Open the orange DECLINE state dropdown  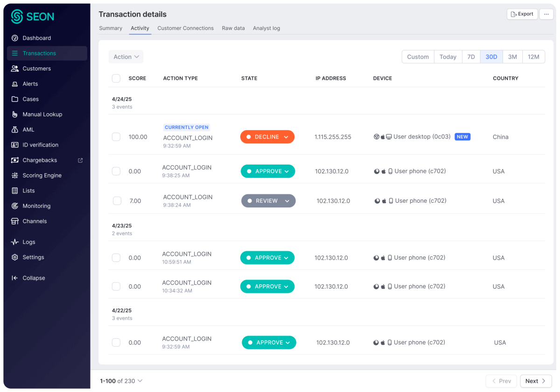[x=267, y=137]
